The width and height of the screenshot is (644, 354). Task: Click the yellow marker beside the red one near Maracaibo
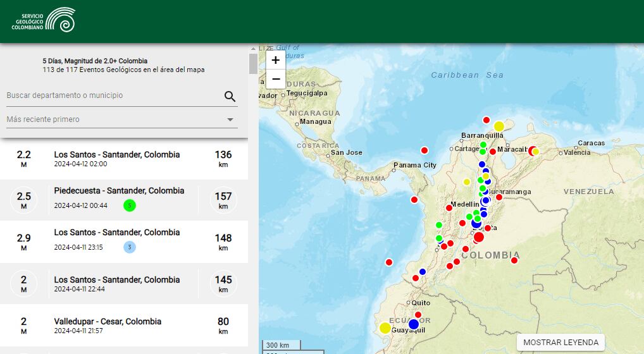(x=536, y=151)
